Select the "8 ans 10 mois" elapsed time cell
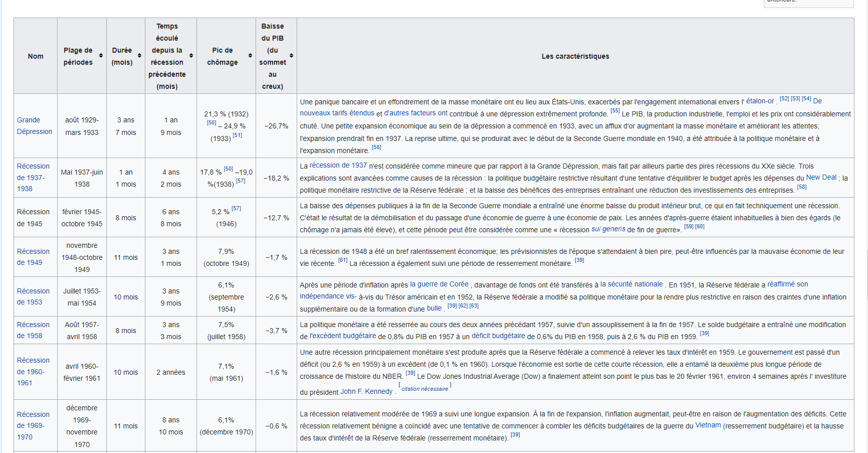 pyautogui.click(x=171, y=426)
